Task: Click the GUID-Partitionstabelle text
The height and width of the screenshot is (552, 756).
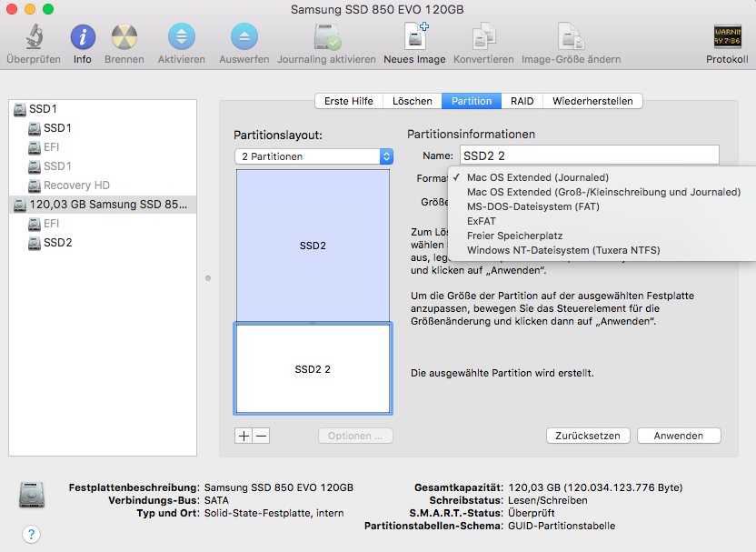Action: [562, 526]
